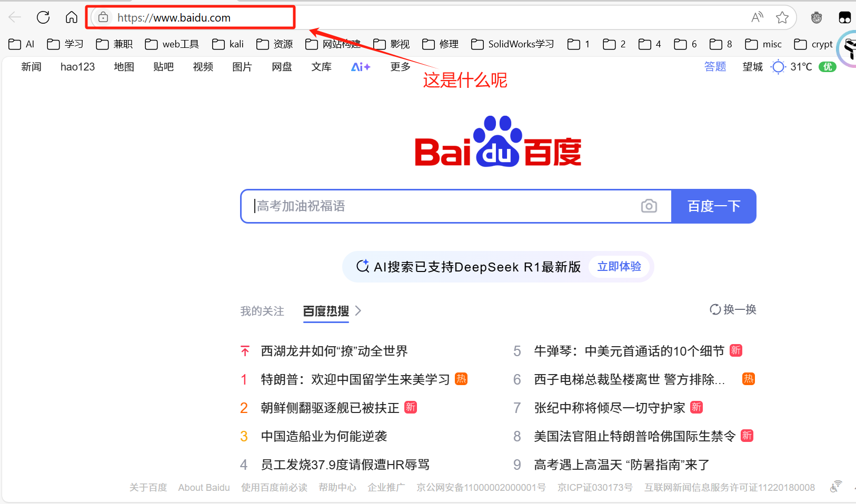The image size is (856, 504).
Task: Open the 地图 navigation item
Action: pyautogui.click(x=124, y=67)
